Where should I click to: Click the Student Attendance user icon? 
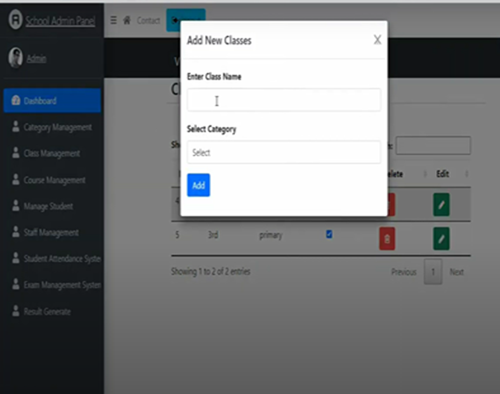16,258
